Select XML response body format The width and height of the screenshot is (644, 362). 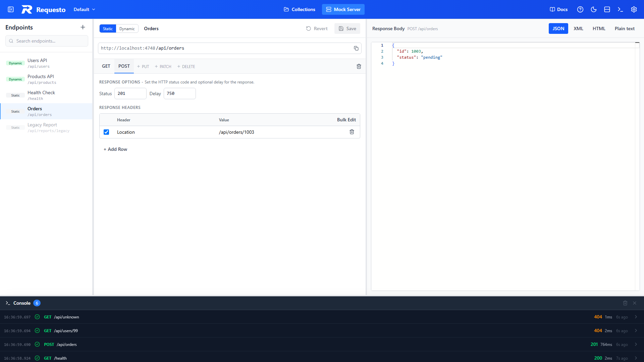click(578, 28)
